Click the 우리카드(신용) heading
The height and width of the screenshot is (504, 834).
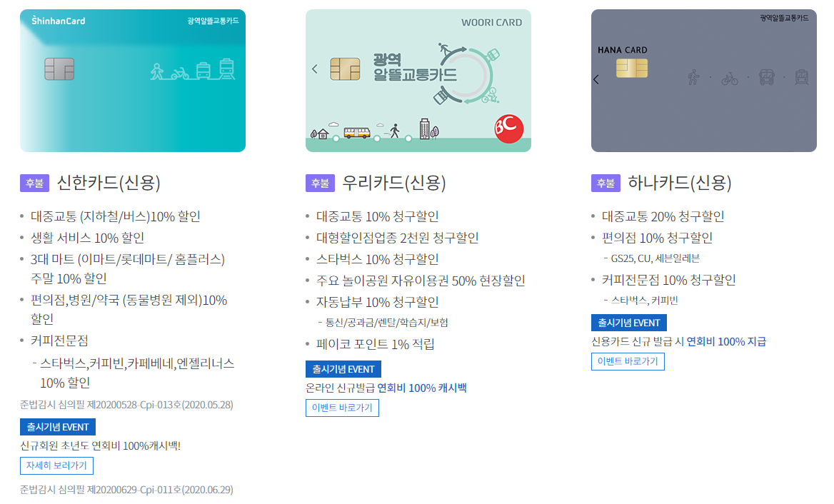[394, 183]
